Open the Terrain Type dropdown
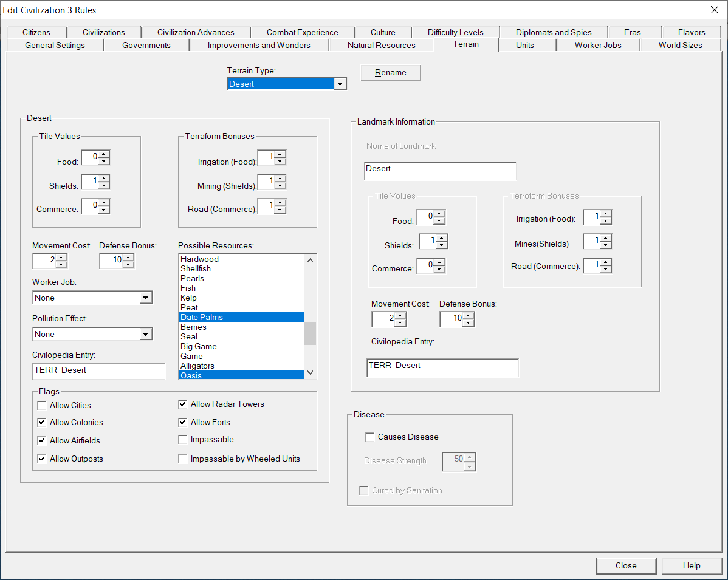The width and height of the screenshot is (728, 580). point(340,84)
